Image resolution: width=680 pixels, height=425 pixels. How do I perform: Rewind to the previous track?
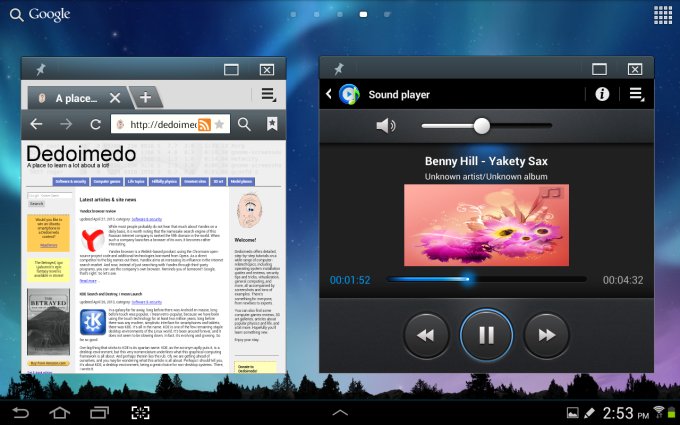(426, 335)
